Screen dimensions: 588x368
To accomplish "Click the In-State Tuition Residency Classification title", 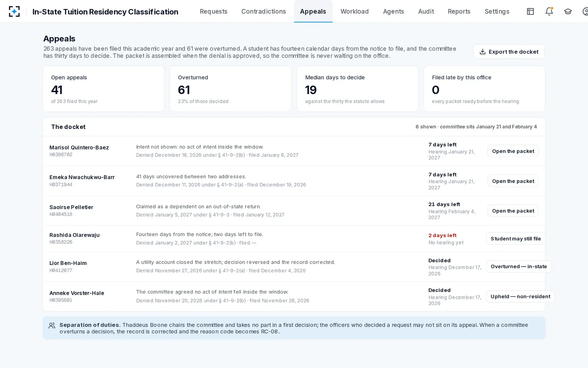I will [x=105, y=12].
